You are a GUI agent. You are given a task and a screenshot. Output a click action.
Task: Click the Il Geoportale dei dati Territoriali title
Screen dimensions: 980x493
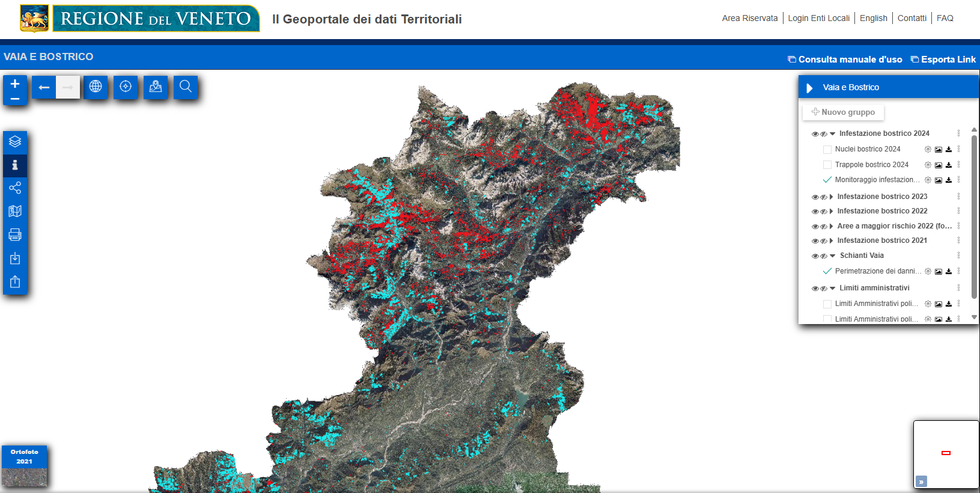pos(367,19)
